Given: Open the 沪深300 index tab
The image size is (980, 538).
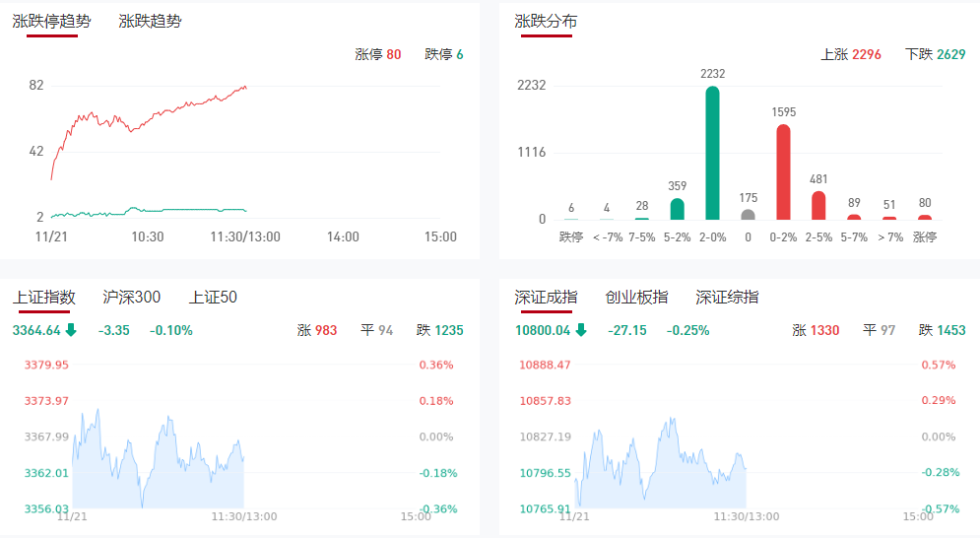Looking at the screenshot, I should (x=131, y=297).
